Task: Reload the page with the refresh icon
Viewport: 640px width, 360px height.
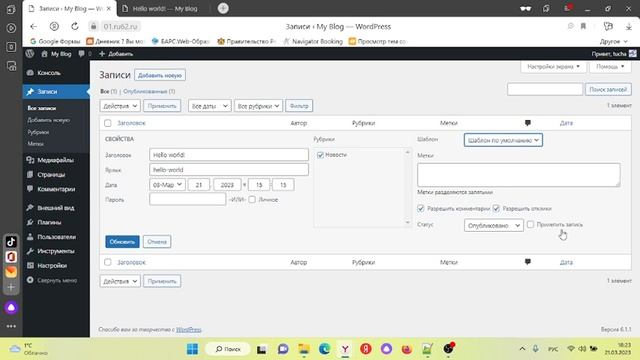Action: tap(75, 27)
